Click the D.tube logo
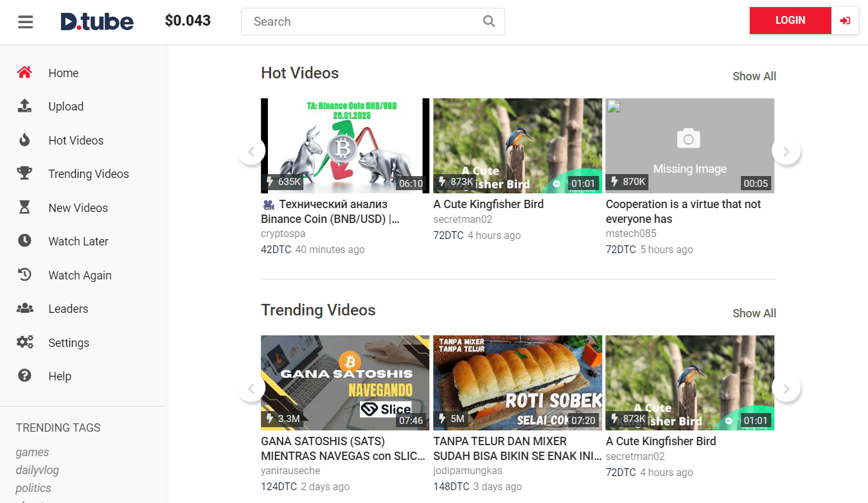This screenshot has width=868, height=503. tap(97, 22)
